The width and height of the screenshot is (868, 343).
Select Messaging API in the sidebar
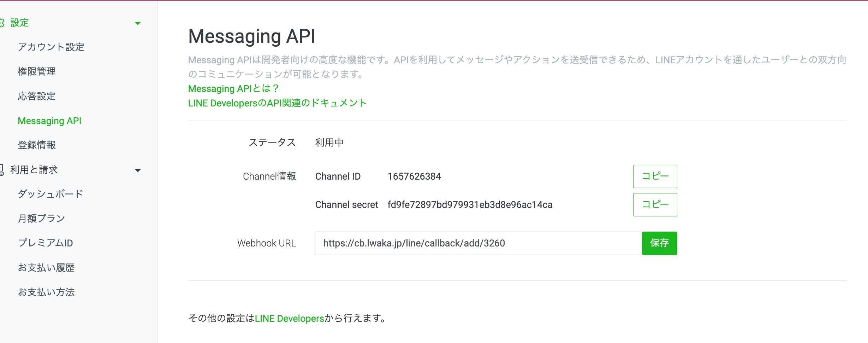tap(49, 121)
